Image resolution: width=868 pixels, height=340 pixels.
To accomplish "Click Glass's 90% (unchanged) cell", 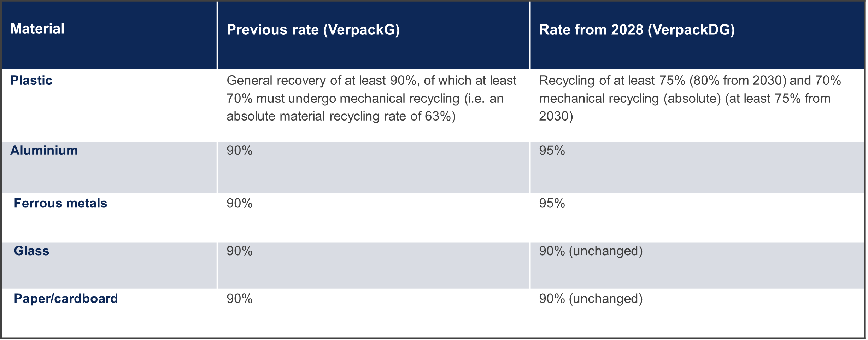I will coord(591,251).
